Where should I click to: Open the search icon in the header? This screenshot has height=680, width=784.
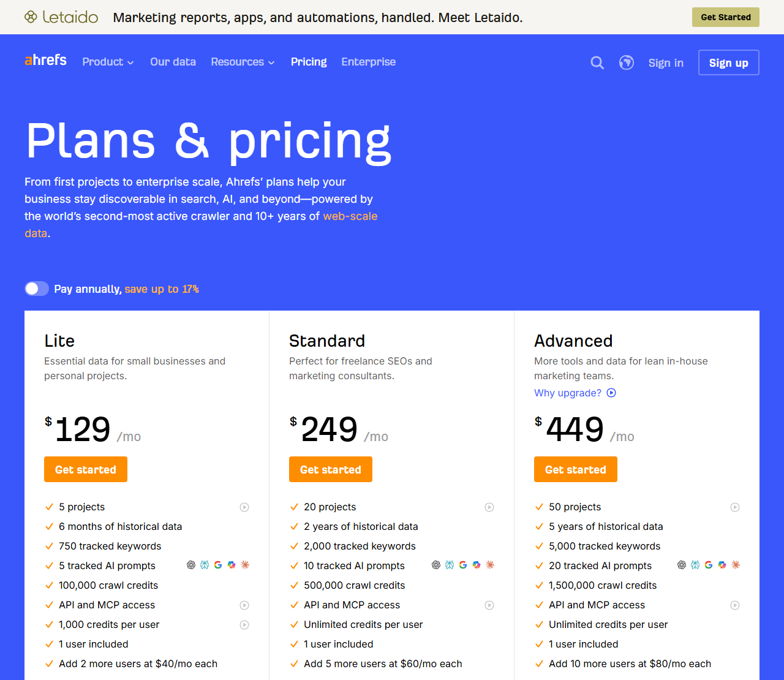597,62
